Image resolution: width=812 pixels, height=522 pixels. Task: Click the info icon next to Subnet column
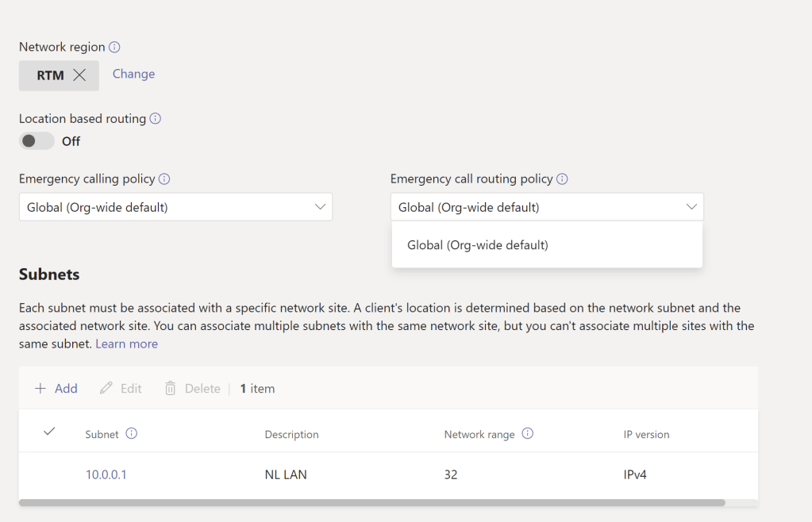[x=132, y=434]
